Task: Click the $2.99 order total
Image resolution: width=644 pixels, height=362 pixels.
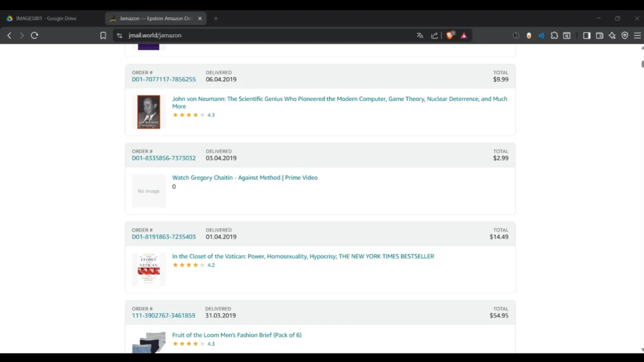Action: coord(501,158)
